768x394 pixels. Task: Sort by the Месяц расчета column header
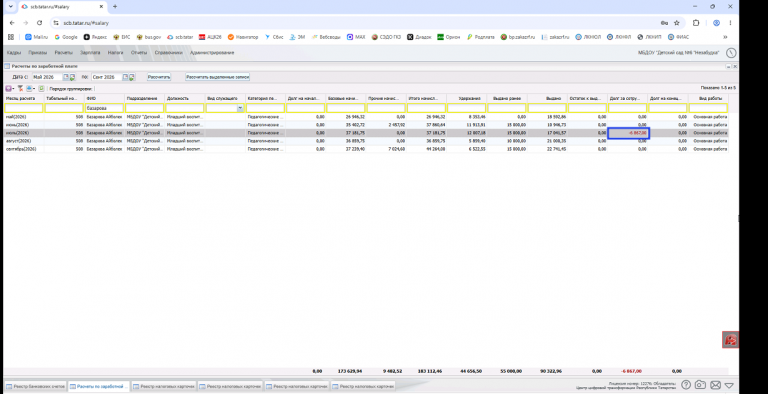pos(24,98)
